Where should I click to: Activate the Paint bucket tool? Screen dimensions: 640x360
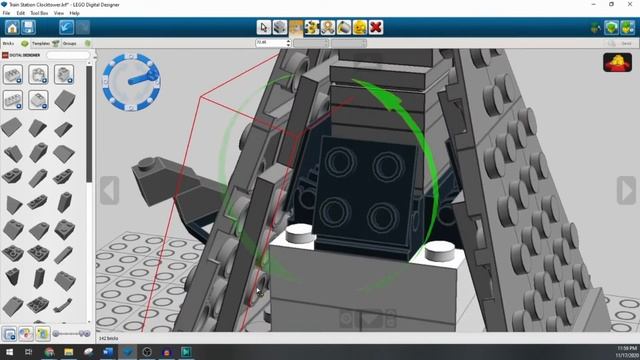[344, 27]
